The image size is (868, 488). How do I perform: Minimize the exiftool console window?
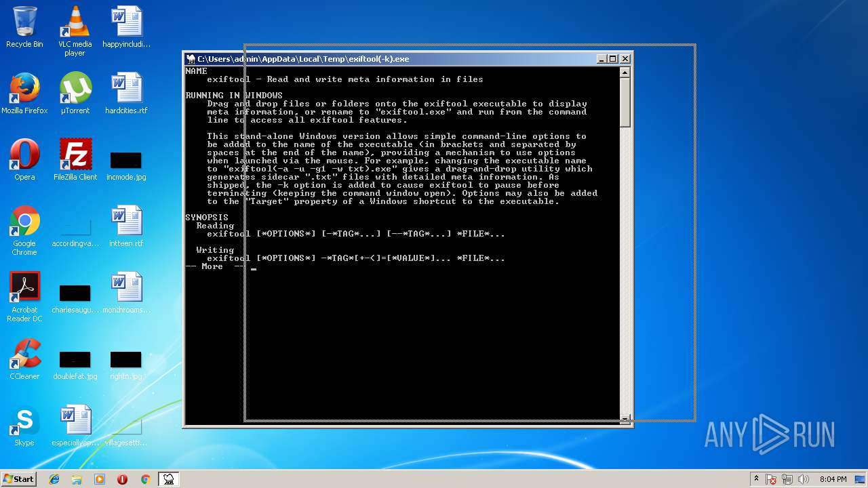coord(601,59)
